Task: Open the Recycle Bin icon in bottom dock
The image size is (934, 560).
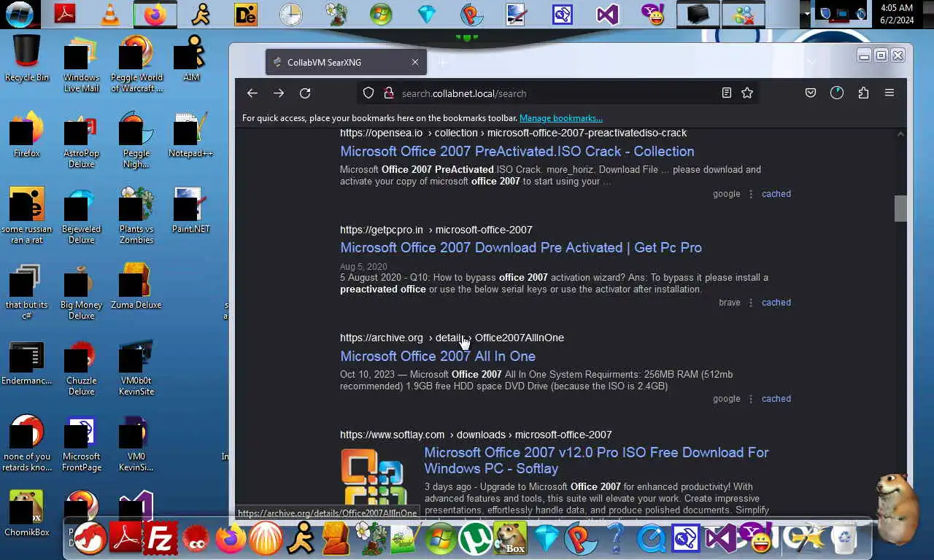Action: (843, 539)
